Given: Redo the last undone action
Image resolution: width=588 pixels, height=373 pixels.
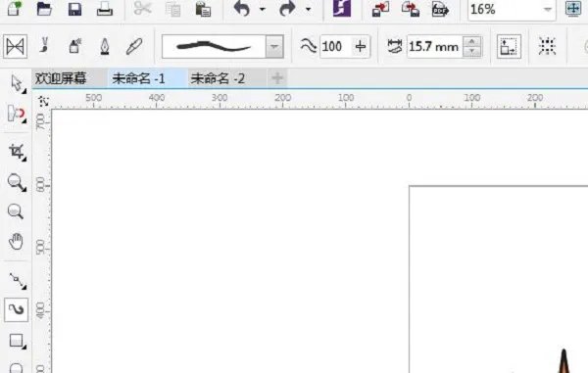Looking at the screenshot, I should pos(287,9).
